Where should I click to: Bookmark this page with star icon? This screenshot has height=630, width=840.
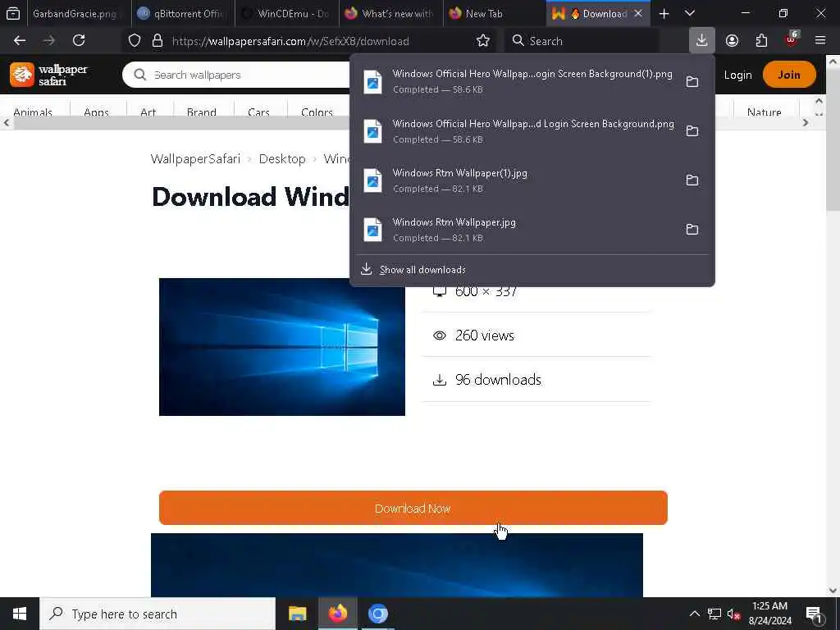coord(482,41)
